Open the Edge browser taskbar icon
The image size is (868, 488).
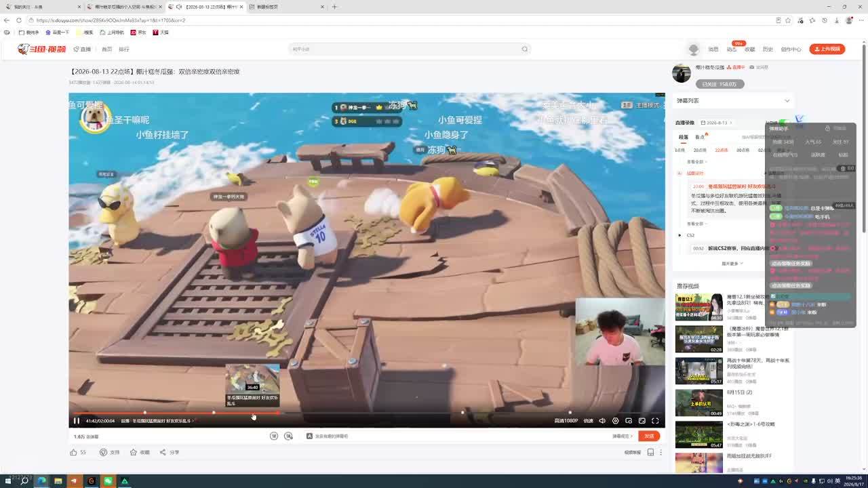click(41, 481)
